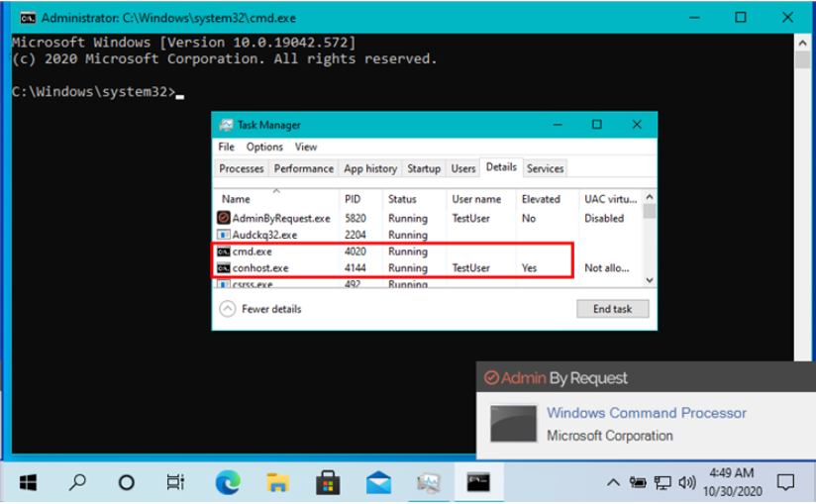Open the Options menu in Task Manager
The width and height of the screenshot is (816, 504).
(x=264, y=147)
